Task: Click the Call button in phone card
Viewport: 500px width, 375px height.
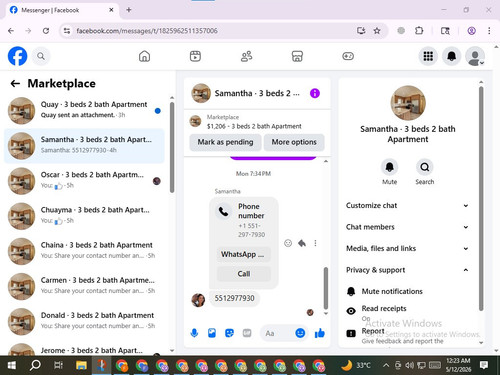Action: coord(244,274)
